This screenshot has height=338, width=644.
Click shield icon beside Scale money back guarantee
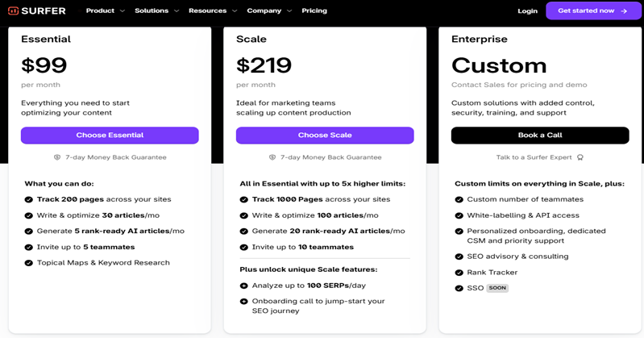[272, 157]
